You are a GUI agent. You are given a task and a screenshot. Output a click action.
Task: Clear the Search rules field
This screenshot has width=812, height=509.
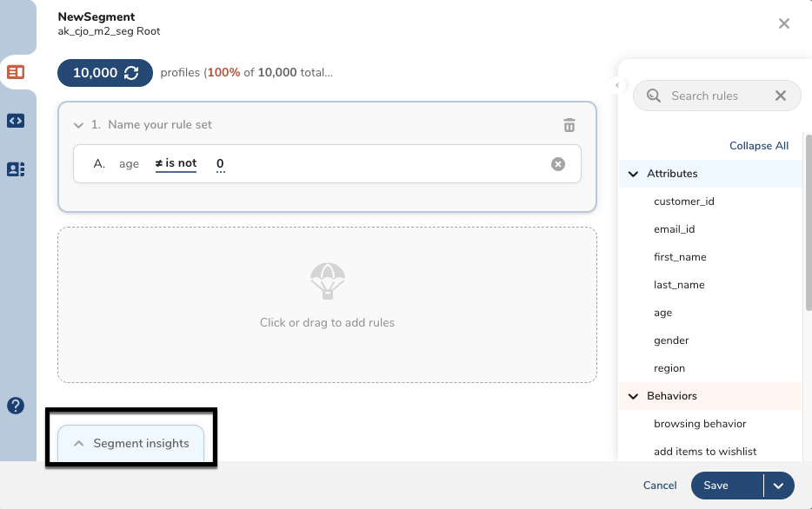[780, 96]
